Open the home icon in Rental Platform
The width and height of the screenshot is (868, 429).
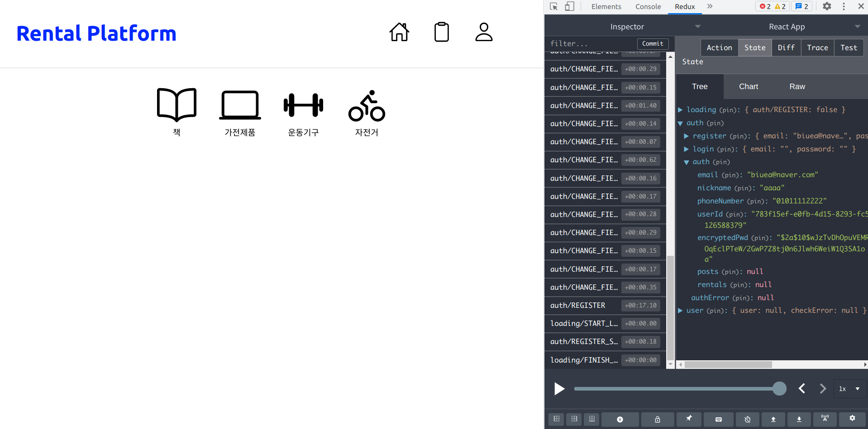[x=399, y=32]
